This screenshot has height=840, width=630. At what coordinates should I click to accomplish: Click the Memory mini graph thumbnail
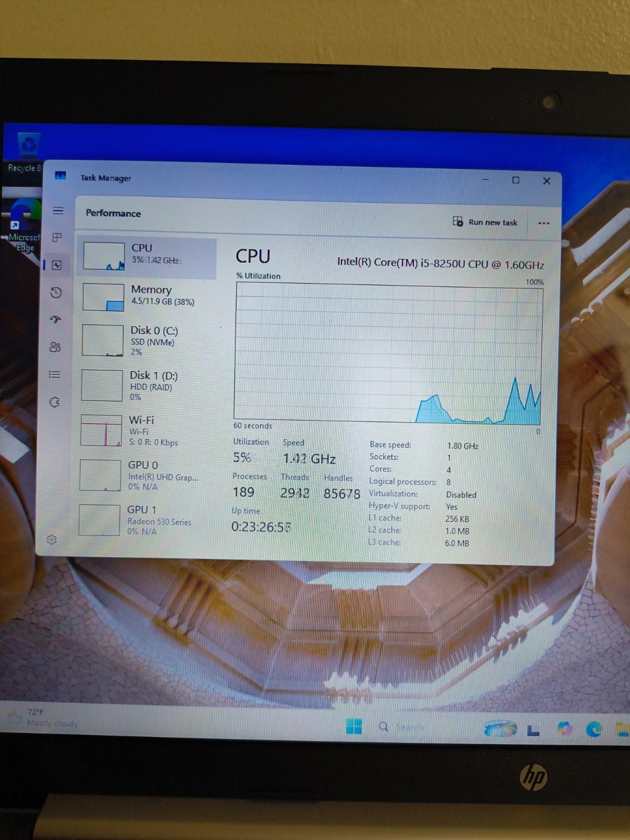coord(103,297)
